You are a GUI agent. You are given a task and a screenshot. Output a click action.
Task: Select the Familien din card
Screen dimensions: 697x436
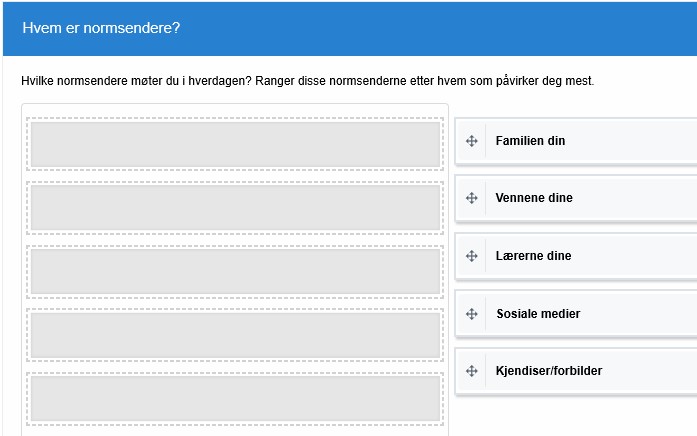pos(576,141)
